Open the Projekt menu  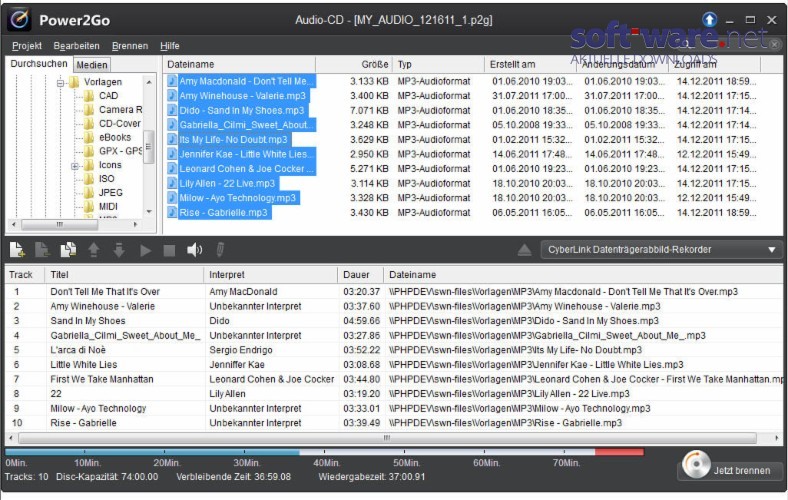(27, 46)
